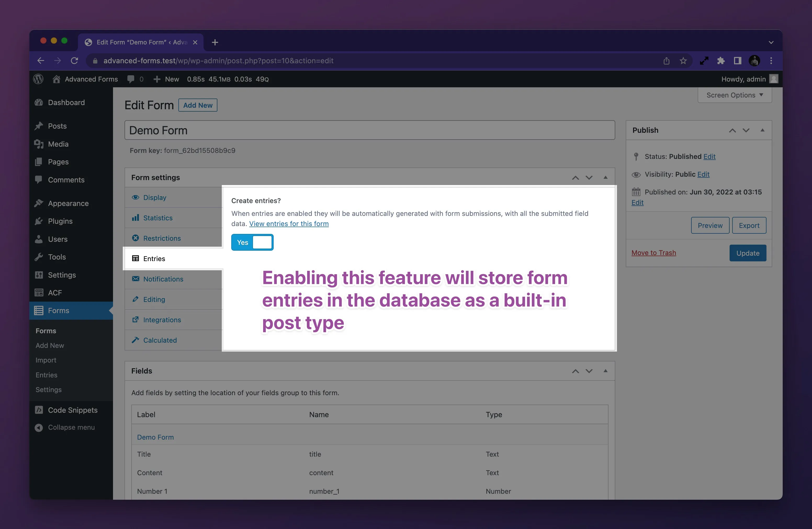Screen dimensions: 812x529
Task: Reload the page with the refresh icon
Action: [x=74, y=61]
